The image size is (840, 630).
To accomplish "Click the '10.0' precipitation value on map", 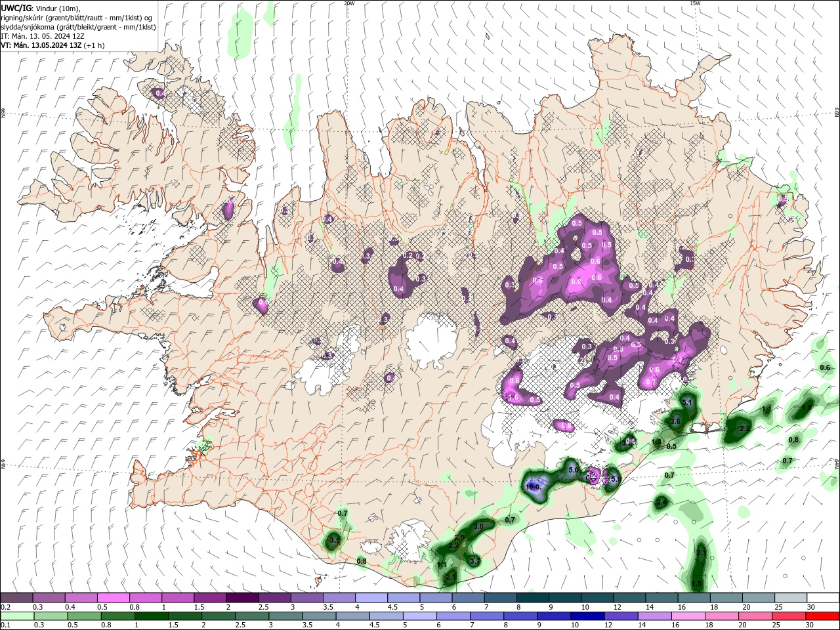I will tap(532, 487).
